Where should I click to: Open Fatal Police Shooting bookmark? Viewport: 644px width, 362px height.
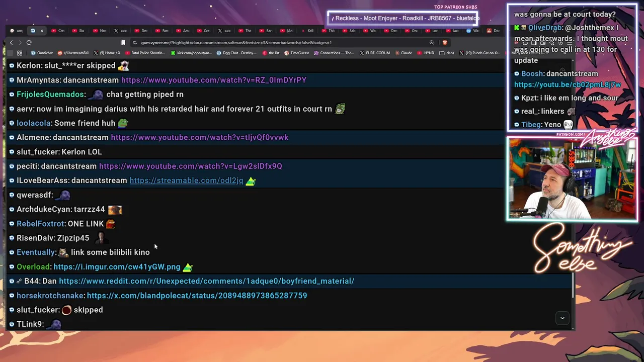(145, 53)
